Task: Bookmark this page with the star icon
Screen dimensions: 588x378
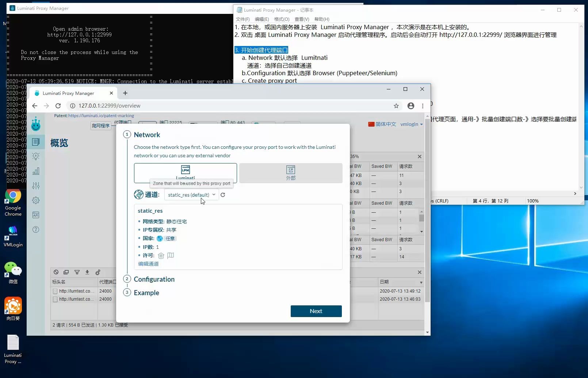Action: coord(396,106)
